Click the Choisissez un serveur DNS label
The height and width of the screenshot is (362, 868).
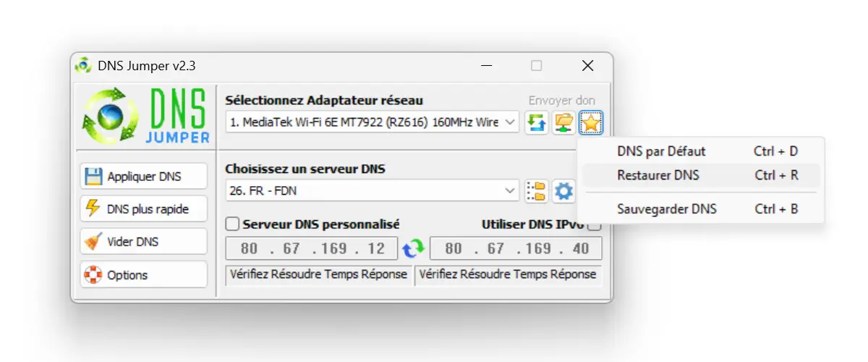coord(305,169)
